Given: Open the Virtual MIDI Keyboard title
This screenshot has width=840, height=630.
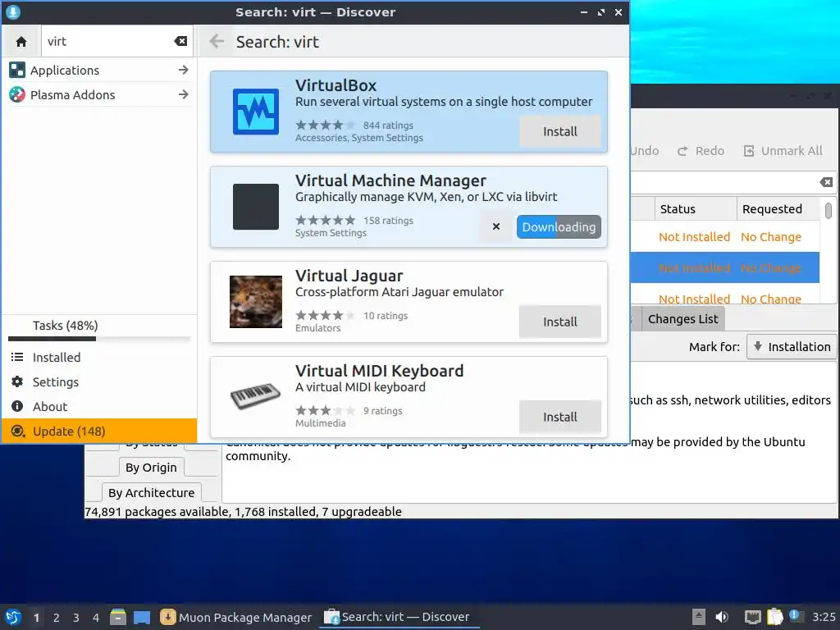Looking at the screenshot, I should click(379, 371).
